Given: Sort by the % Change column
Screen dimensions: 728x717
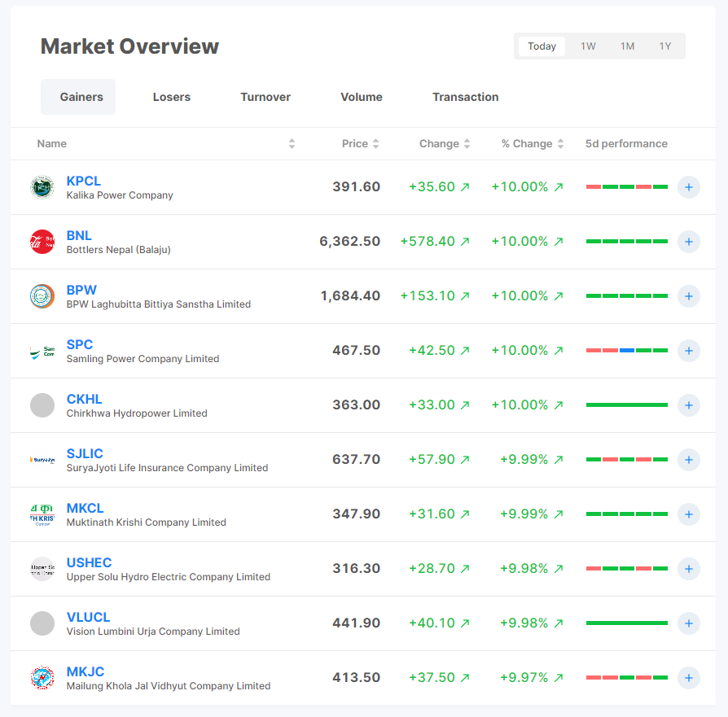Looking at the screenshot, I should [560, 144].
